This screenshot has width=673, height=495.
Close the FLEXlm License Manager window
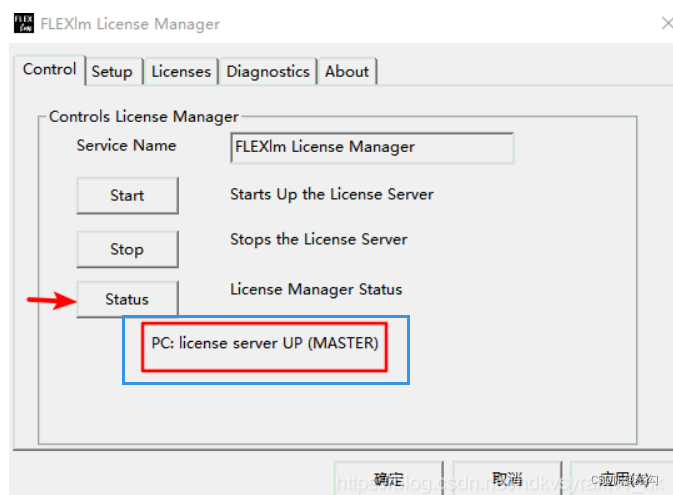[667, 23]
